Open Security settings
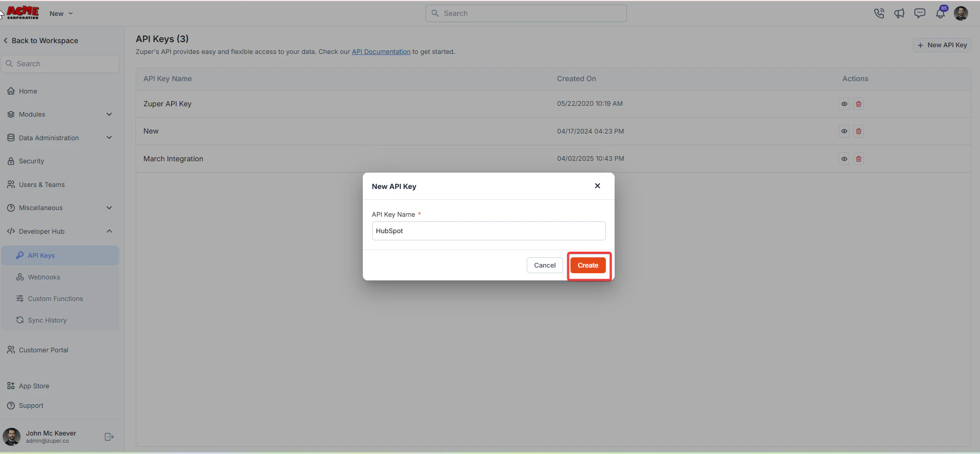The width and height of the screenshot is (980, 454). pos(31,161)
